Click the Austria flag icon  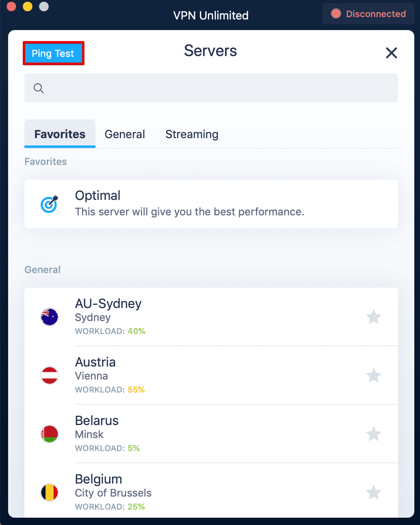point(49,375)
